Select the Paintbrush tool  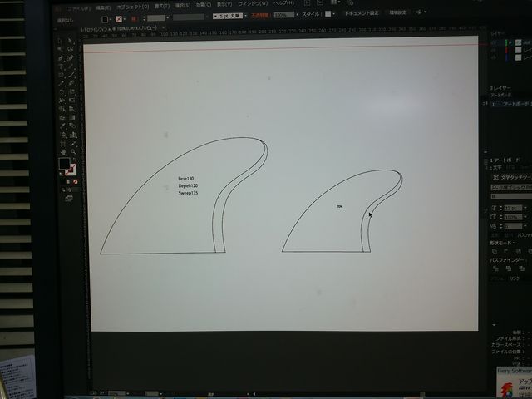pyautogui.click(x=71, y=75)
